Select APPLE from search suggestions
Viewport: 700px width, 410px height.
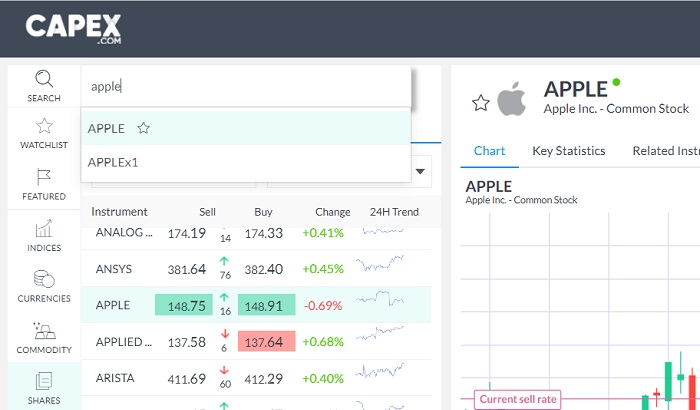pyautogui.click(x=246, y=128)
